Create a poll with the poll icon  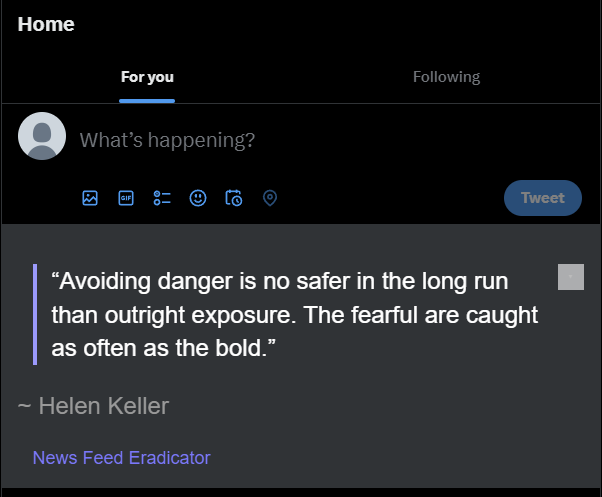pyautogui.click(x=162, y=198)
